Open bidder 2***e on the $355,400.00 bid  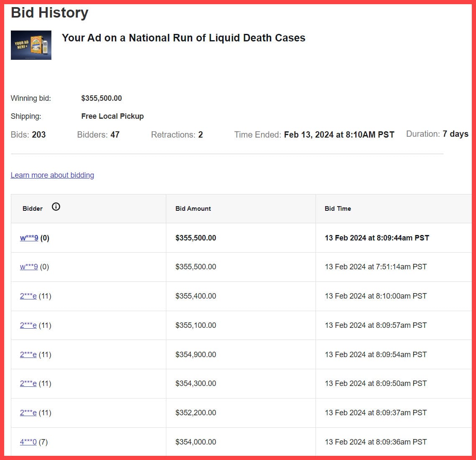pos(28,296)
